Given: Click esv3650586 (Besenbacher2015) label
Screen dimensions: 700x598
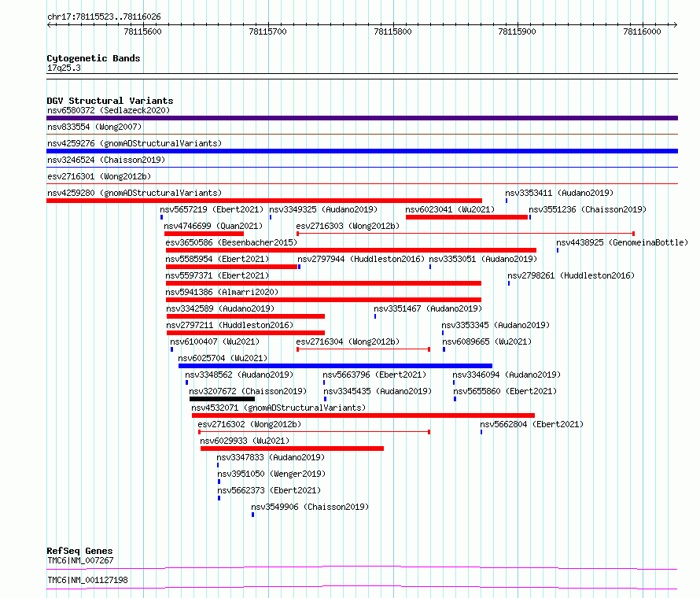Looking at the screenshot, I should [x=231, y=242].
